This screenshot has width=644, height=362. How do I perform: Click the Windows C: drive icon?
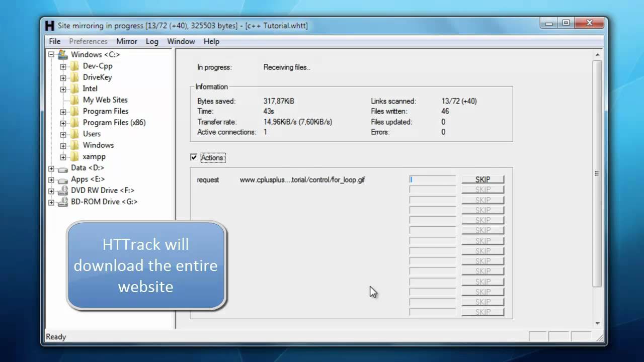62,54
